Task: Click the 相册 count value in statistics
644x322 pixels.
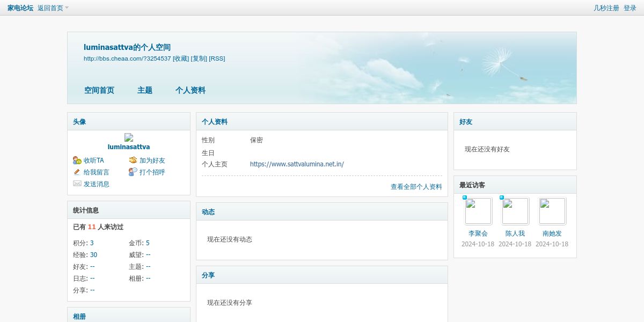Action: [148, 279]
